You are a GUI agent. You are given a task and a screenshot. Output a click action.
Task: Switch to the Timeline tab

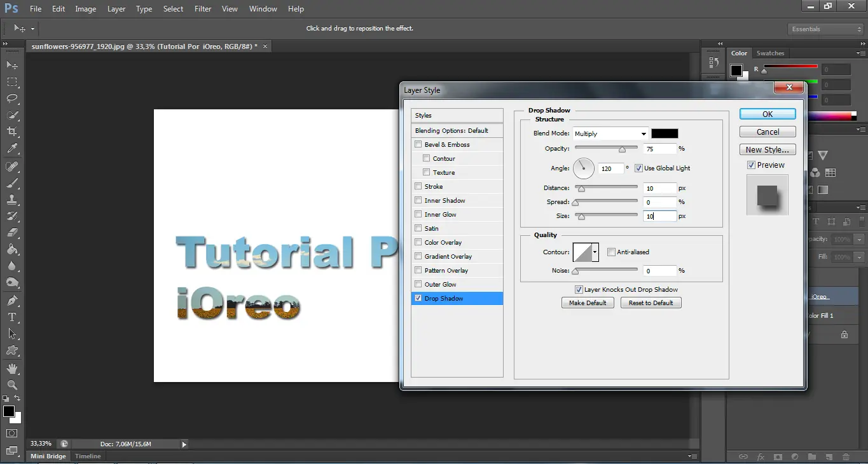click(x=88, y=456)
